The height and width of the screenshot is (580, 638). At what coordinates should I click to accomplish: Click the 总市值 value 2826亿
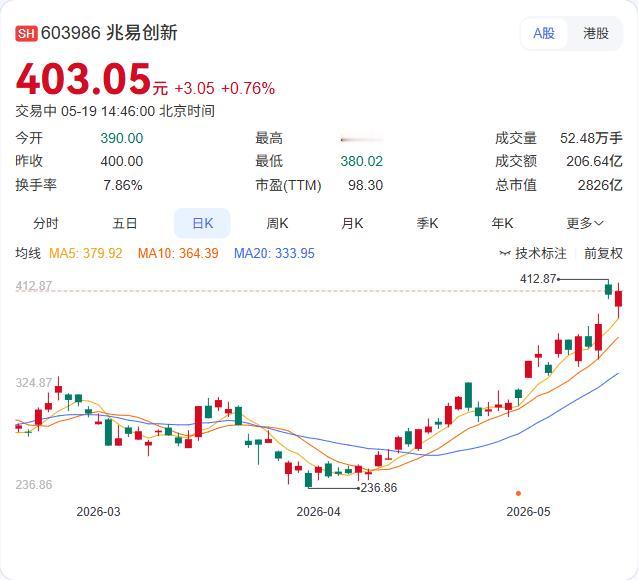pyautogui.click(x=600, y=185)
